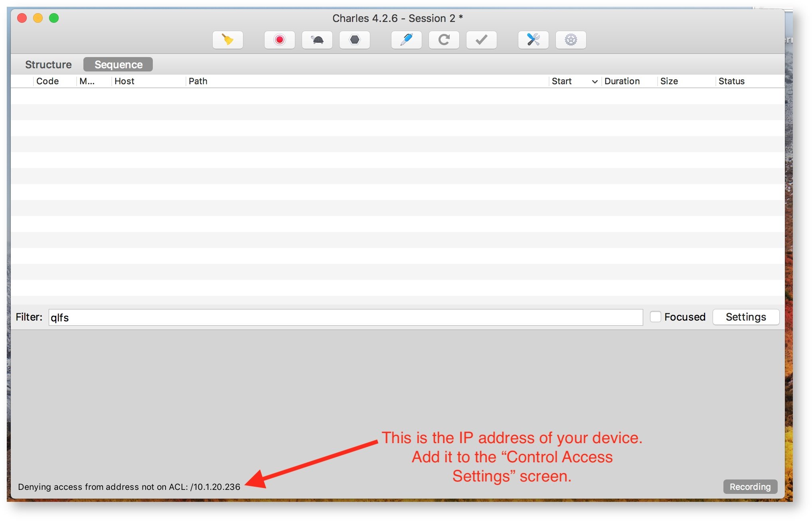The image size is (812, 521).
Task: Toggle breakpoints with the hexagon icon
Action: (354, 40)
